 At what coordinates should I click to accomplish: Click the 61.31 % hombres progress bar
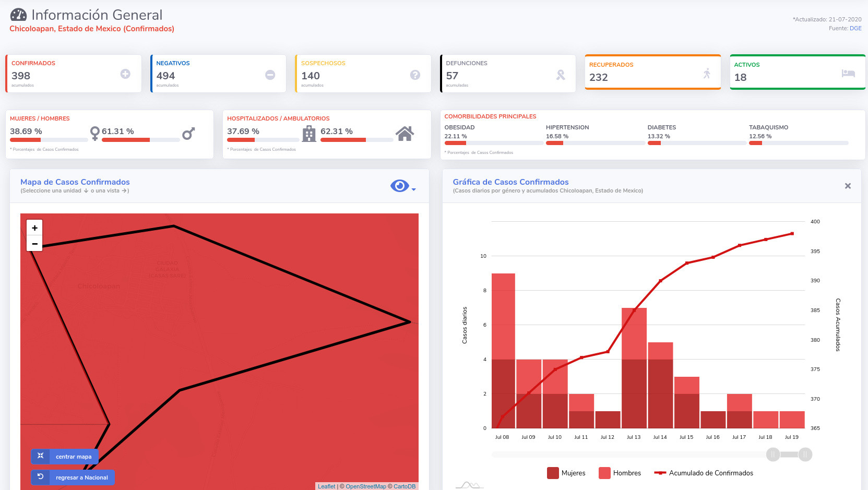[141, 140]
